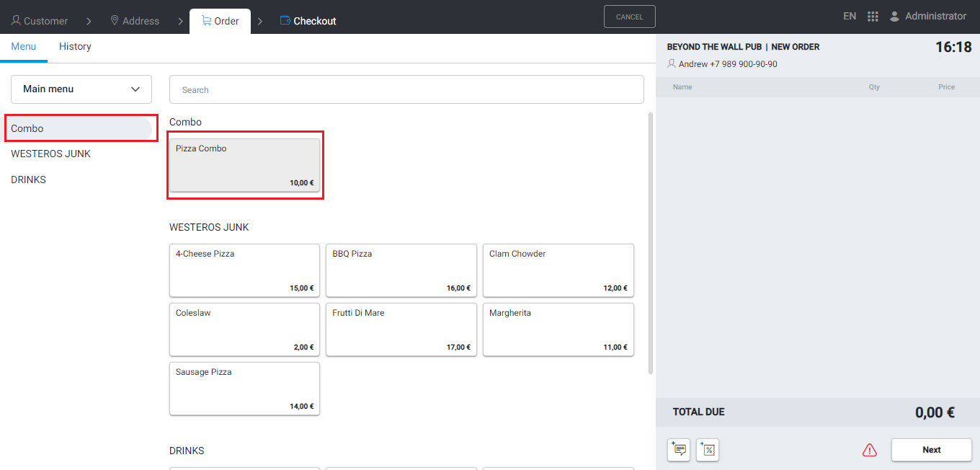Go to the Checkout step

308,21
